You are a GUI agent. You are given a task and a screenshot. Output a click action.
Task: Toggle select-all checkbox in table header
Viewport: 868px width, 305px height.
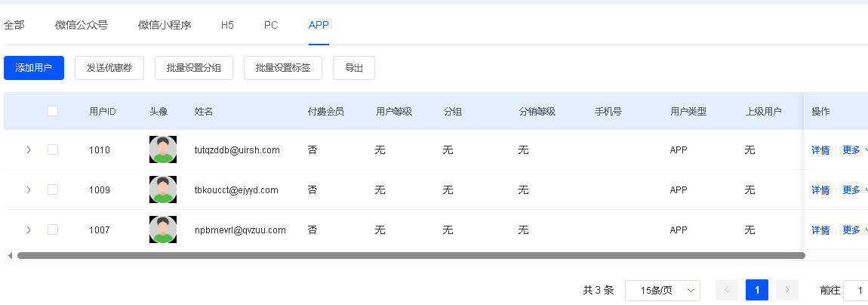[53, 111]
